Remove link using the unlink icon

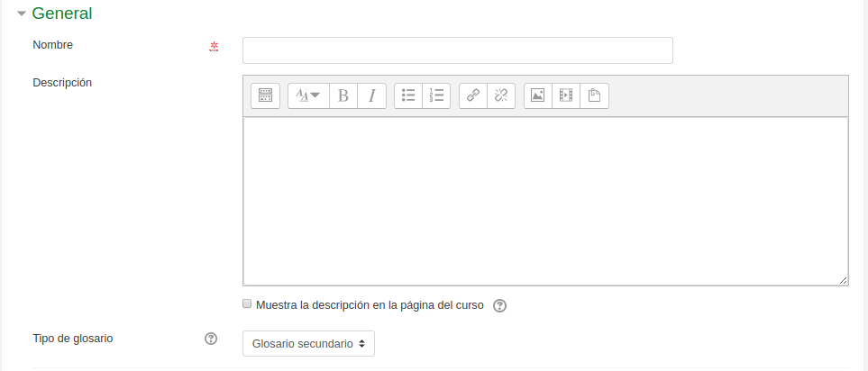(x=501, y=95)
